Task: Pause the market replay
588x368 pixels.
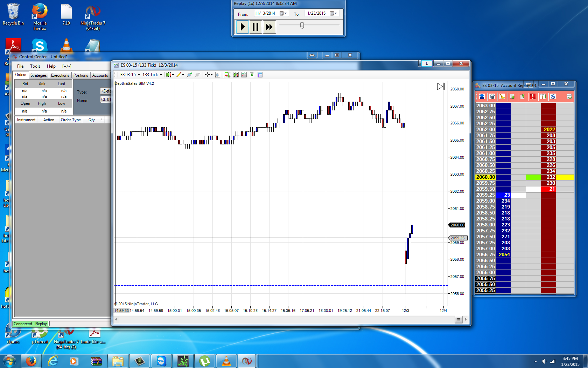Action: pos(255,27)
